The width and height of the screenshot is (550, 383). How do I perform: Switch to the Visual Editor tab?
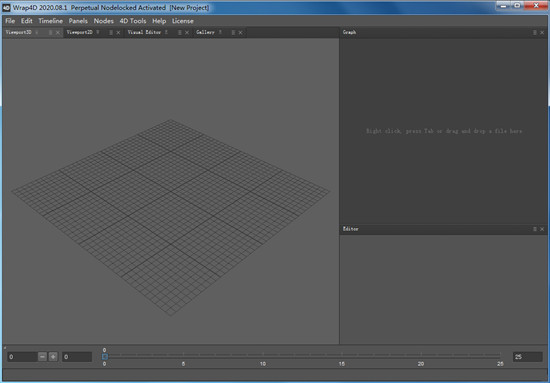coord(144,32)
